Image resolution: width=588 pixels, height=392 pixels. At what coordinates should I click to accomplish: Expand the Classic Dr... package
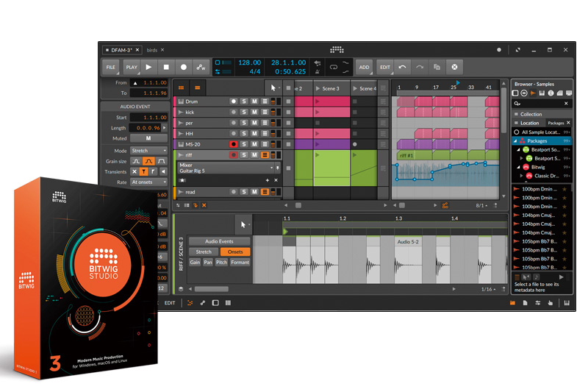pos(521,176)
